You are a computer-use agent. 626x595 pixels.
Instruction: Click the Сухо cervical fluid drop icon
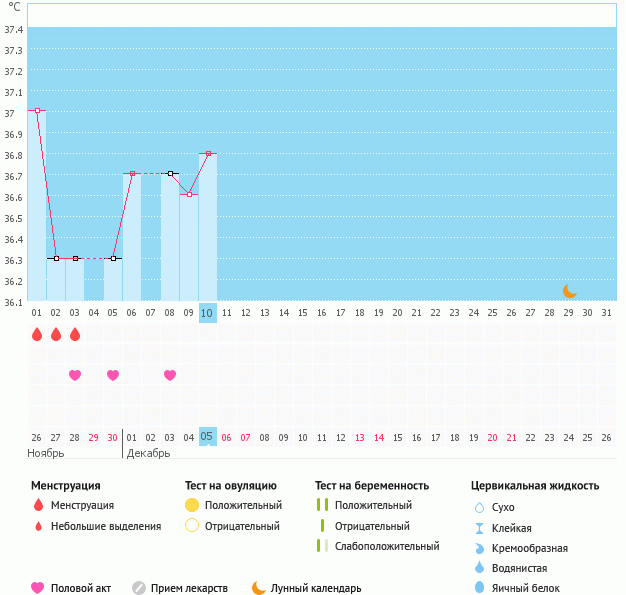[479, 507]
